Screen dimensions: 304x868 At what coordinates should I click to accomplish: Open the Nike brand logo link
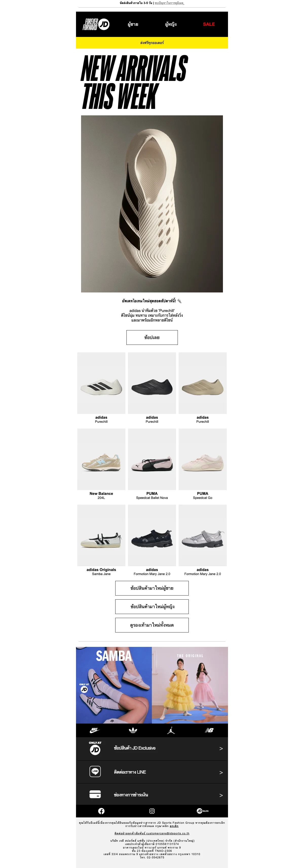pos(95,730)
